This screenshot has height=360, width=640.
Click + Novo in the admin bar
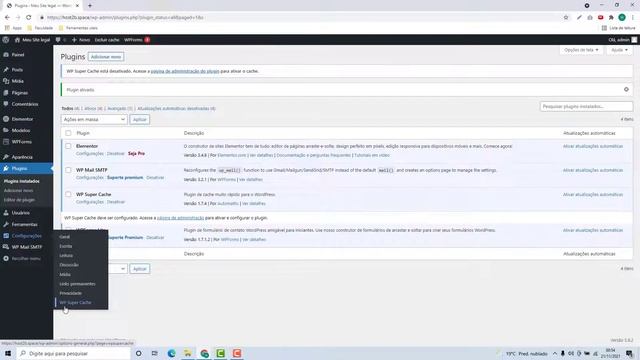(81, 40)
